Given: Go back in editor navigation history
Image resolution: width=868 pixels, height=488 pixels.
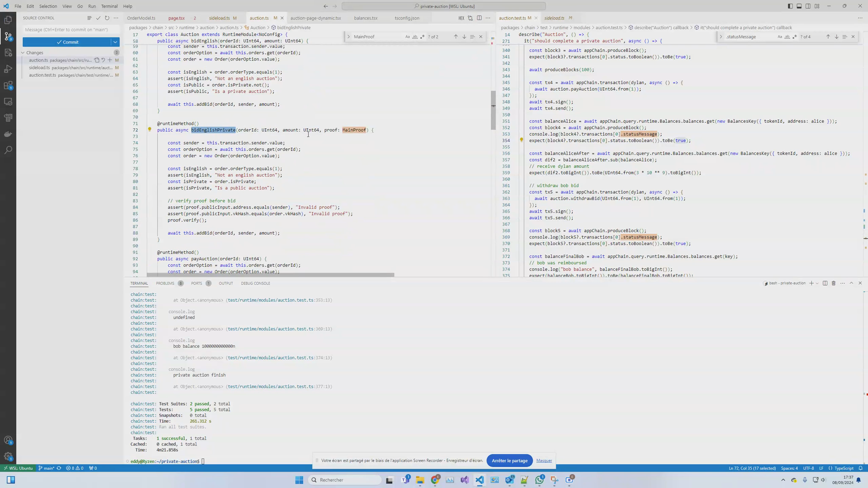Looking at the screenshot, I should 325,6.
